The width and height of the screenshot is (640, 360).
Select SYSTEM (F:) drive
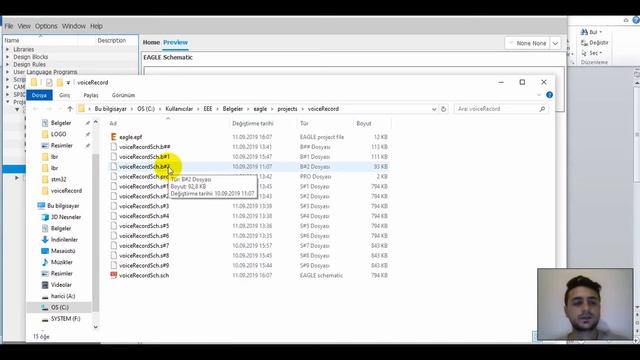click(x=65, y=319)
